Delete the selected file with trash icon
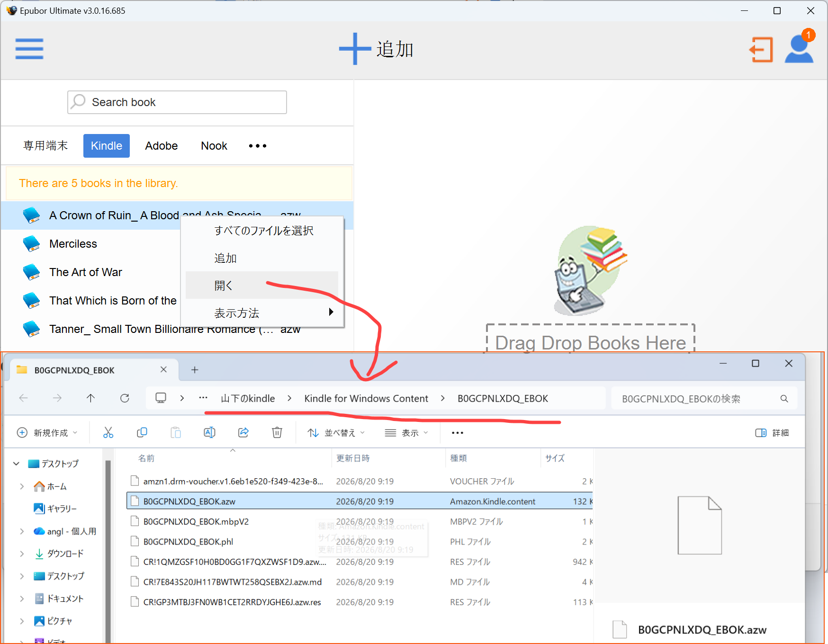 (x=277, y=432)
